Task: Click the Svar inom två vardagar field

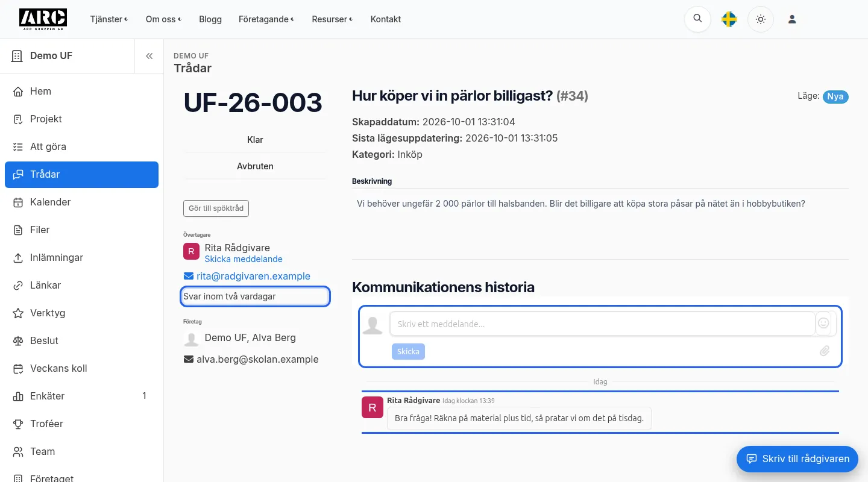Action: [255, 296]
